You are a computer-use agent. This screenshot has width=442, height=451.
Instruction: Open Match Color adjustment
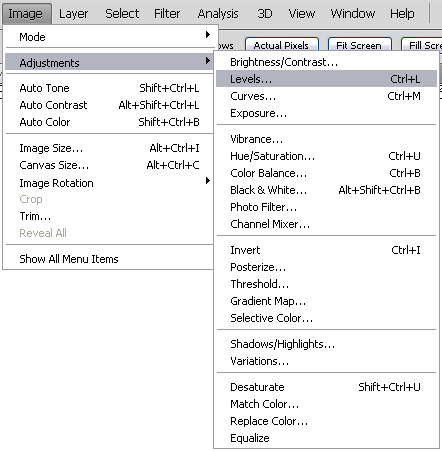pos(326,404)
